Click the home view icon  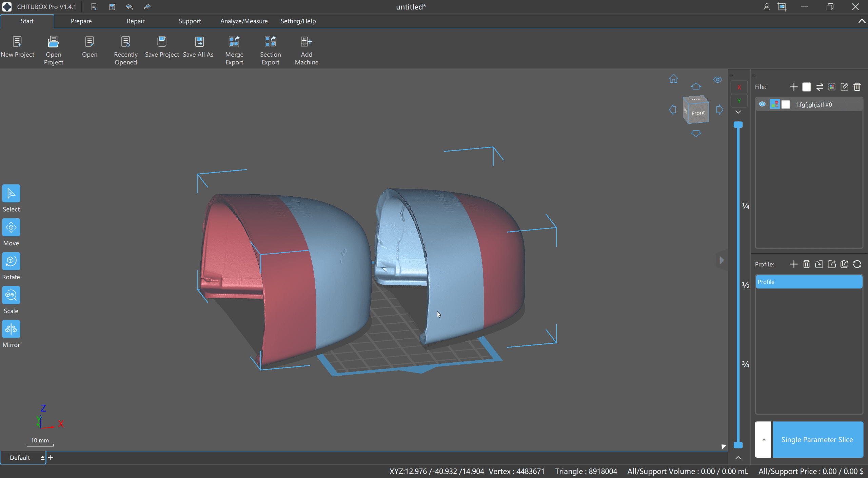(x=673, y=79)
